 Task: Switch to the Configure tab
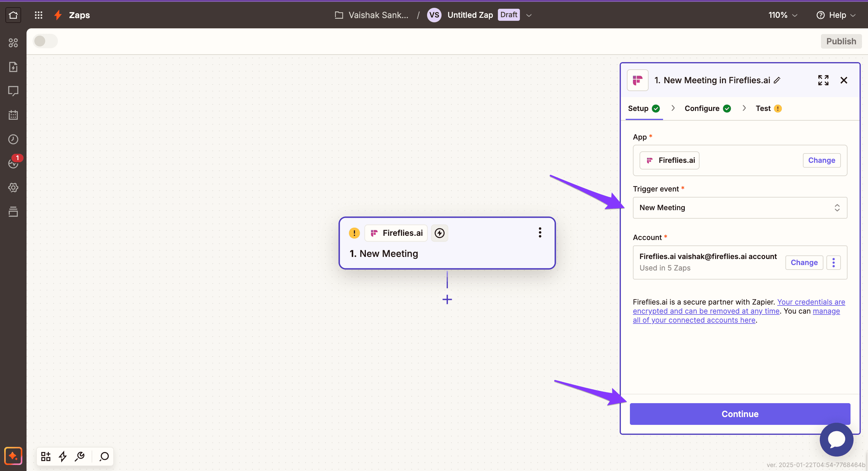[707, 108]
